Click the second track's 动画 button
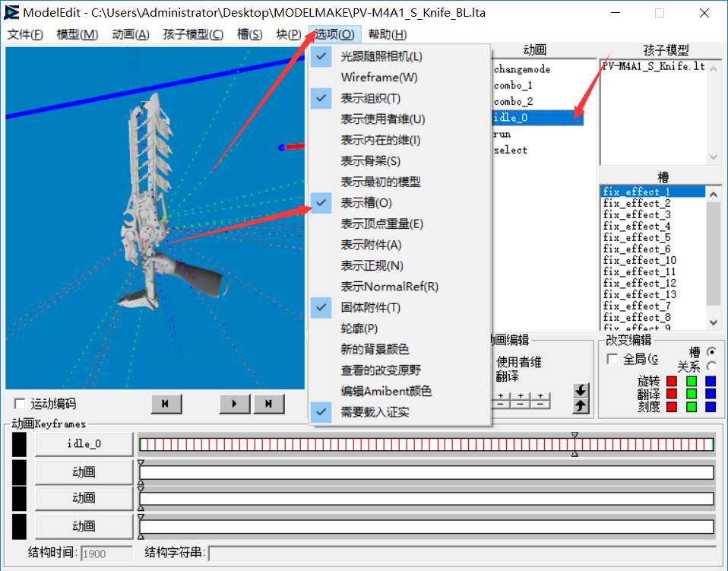728x571 pixels. click(84, 472)
